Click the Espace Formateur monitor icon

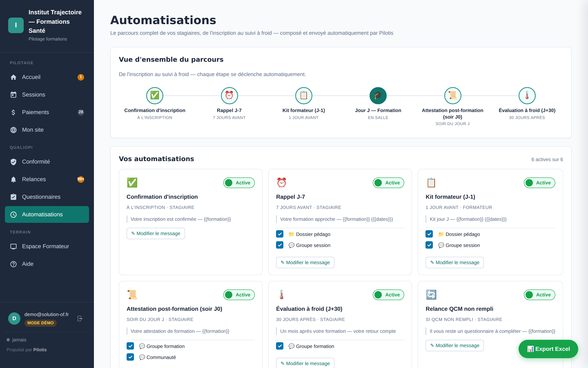[13, 246]
